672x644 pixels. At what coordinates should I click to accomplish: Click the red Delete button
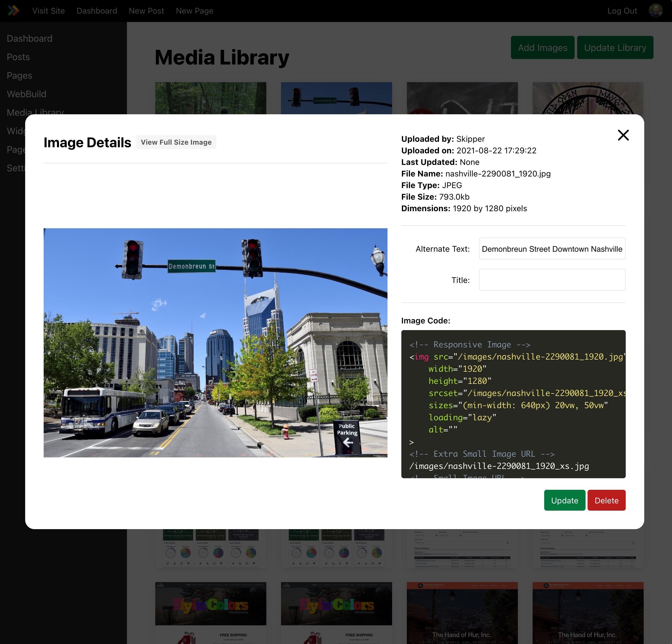(x=606, y=500)
